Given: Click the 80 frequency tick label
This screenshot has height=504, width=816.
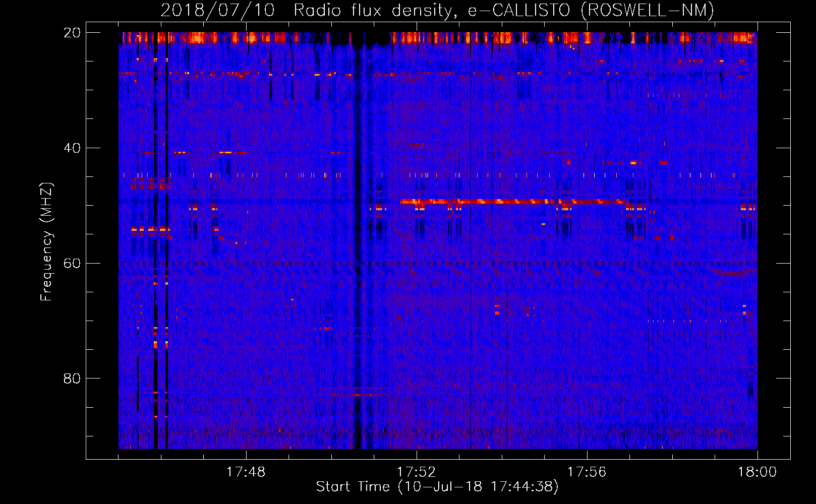Looking at the screenshot, I should coord(72,379).
